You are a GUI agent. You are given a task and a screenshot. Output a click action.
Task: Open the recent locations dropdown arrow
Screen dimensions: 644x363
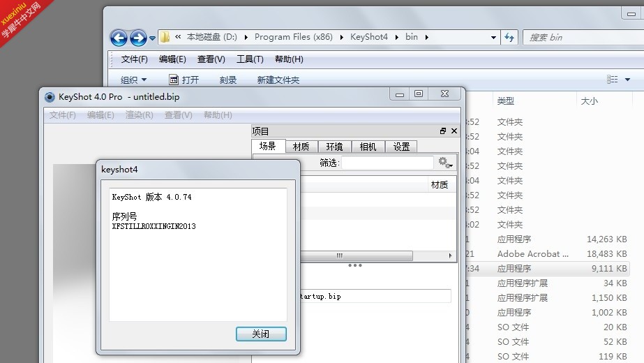tap(152, 38)
